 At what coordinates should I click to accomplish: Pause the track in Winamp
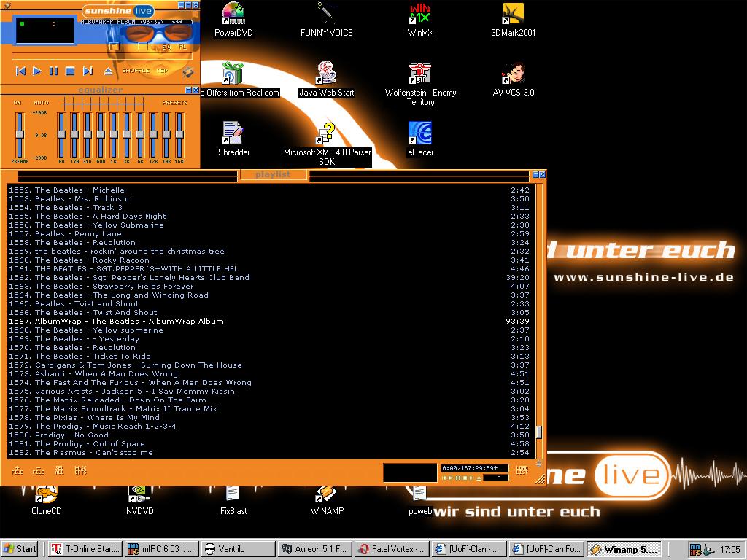pos(53,71)
